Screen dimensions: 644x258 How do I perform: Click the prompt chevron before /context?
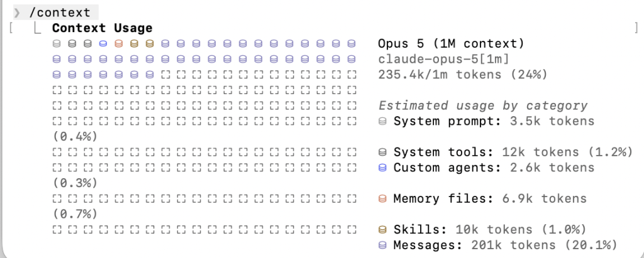tap(17, 13)
